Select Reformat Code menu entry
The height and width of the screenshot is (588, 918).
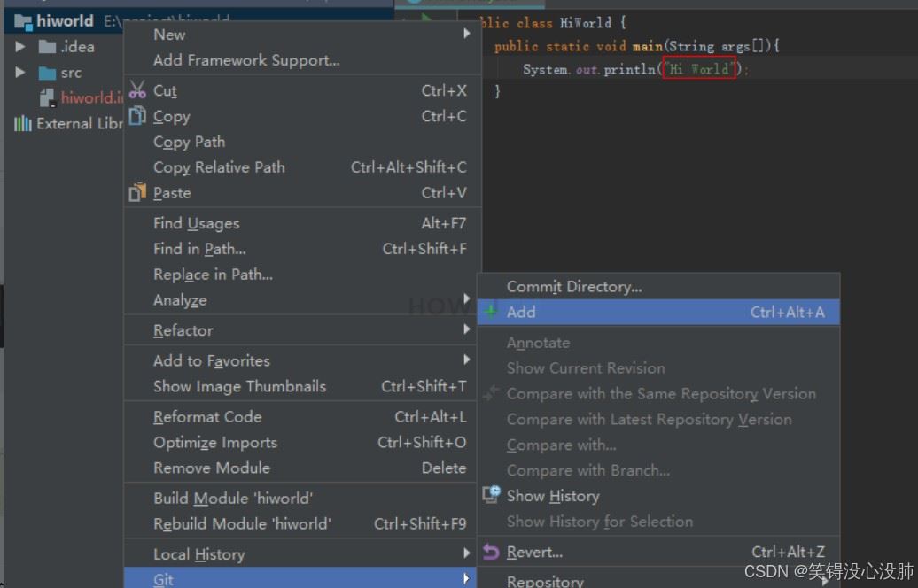207,416
